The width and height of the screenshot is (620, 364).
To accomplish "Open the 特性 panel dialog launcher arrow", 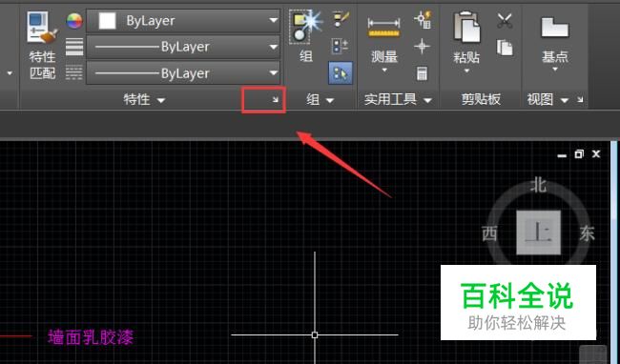I will 276,100.
